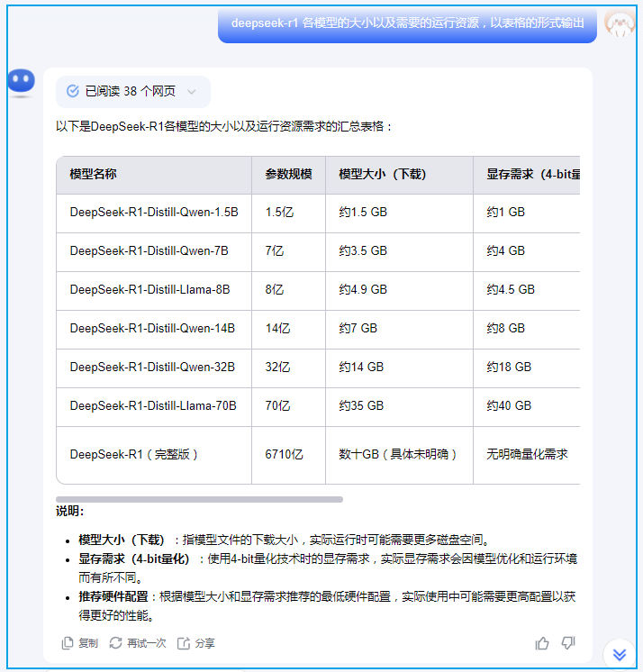Image resolution: width=643 pixels, height=672 pixels.
Task: Click the 约1 GB VRAM cell
Action: pos(527,213)
